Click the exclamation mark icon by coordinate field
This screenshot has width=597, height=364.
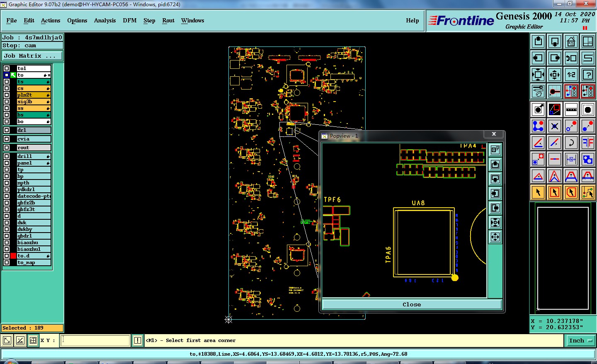click(138, 341)
